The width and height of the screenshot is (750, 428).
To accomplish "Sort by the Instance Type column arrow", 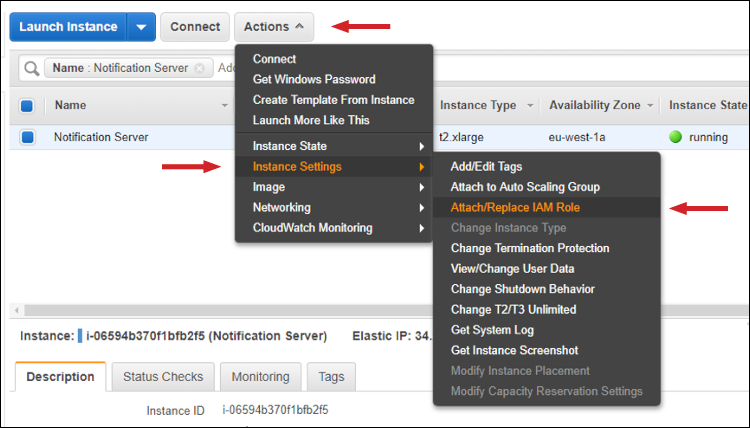I will coord(527,106).
